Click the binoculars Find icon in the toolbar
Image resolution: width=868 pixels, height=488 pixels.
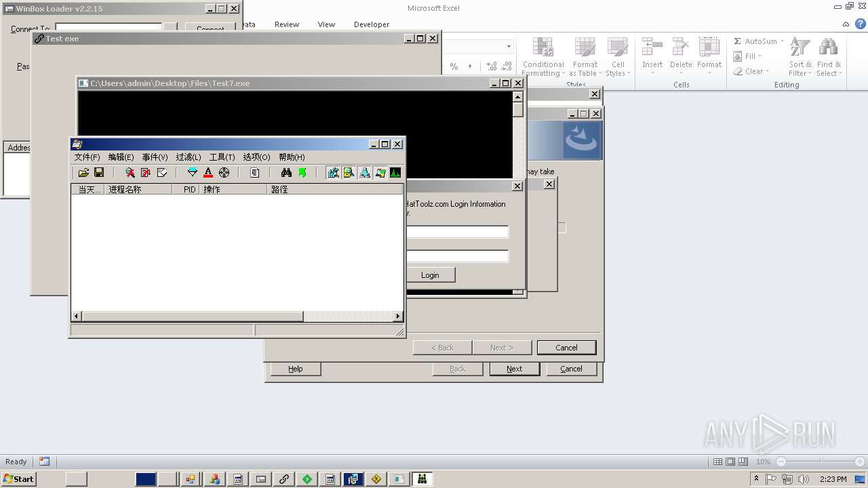286,173
